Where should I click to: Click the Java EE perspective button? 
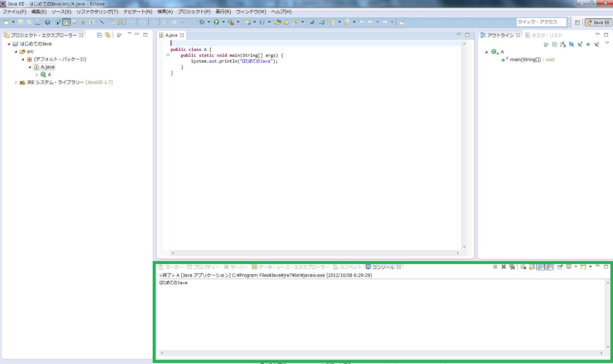click(598, 22)
